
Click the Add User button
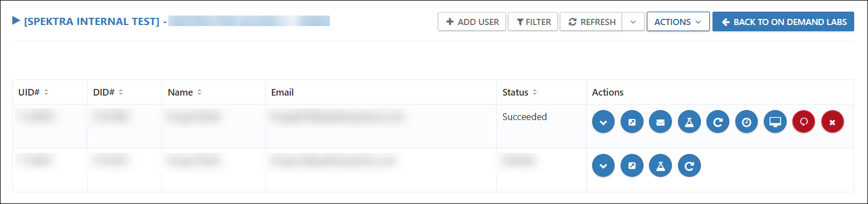click(472, 22)
